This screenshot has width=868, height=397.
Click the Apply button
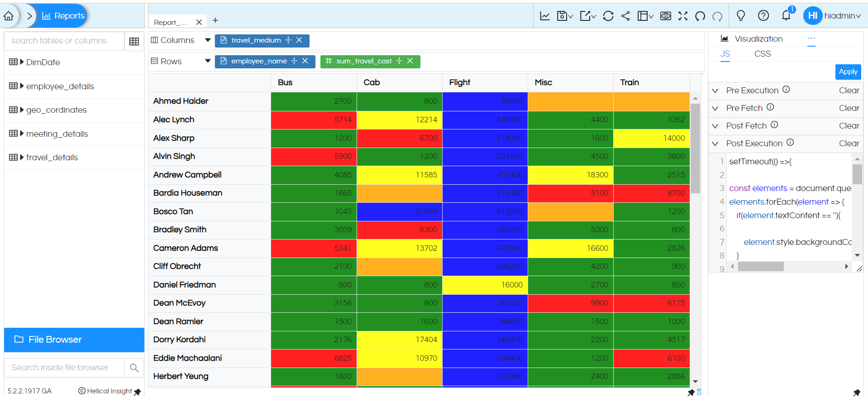click(x=848, y=72)
